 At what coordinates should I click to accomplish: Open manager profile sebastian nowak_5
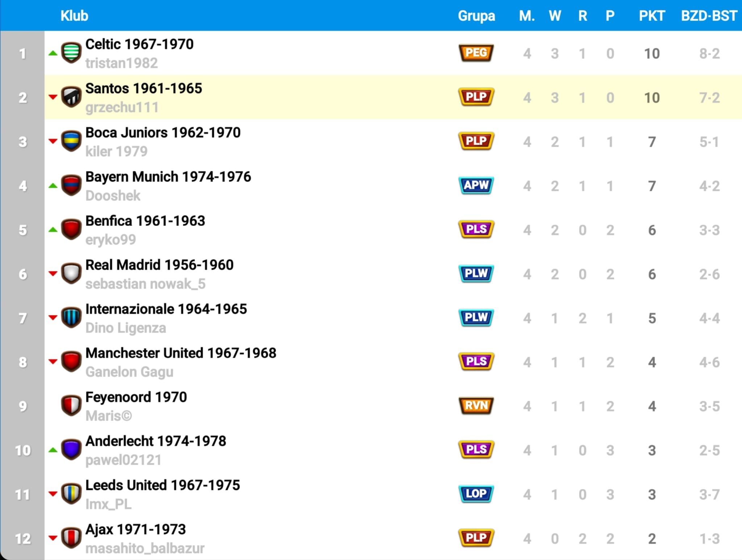145,284
